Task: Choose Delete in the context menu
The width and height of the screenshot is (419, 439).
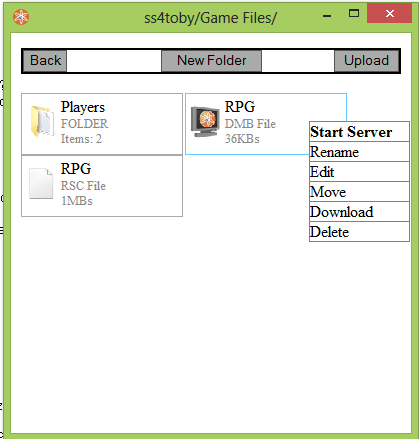Action: pos(359,232)
